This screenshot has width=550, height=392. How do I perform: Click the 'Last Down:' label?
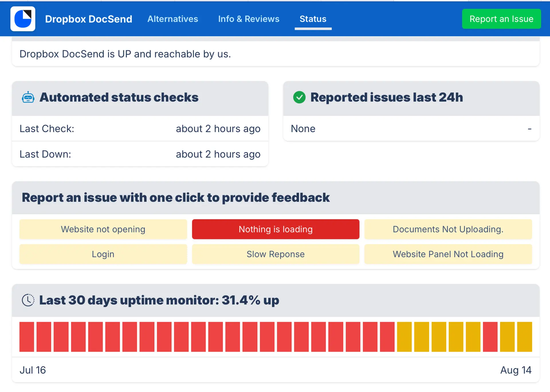(x=45, y=154)
